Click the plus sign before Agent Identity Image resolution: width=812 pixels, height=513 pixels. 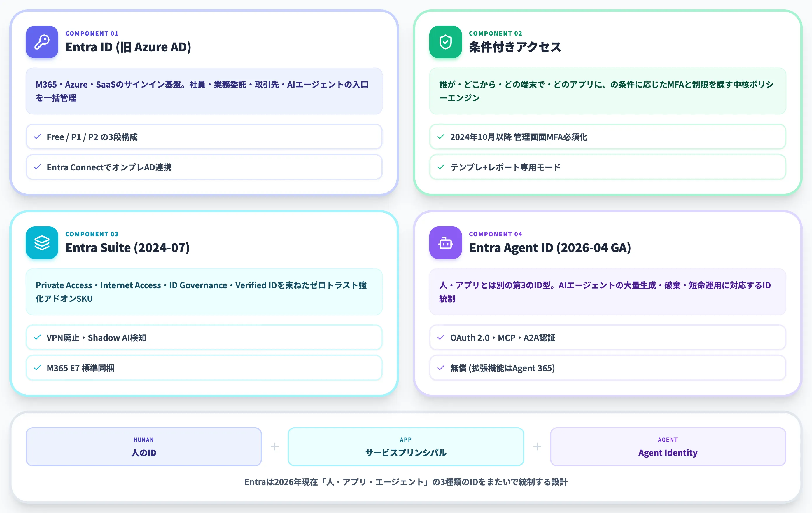pyautogui.click(x=537, y=446)
